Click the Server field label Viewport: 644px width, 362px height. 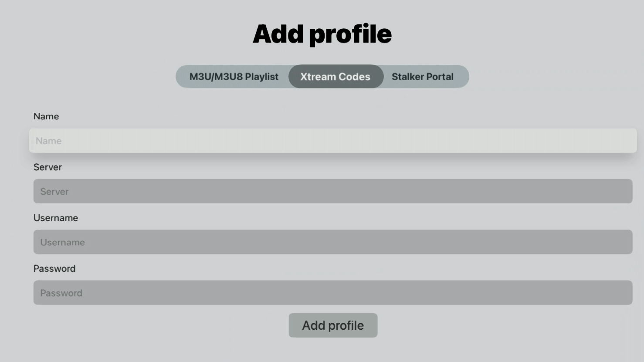47,167
